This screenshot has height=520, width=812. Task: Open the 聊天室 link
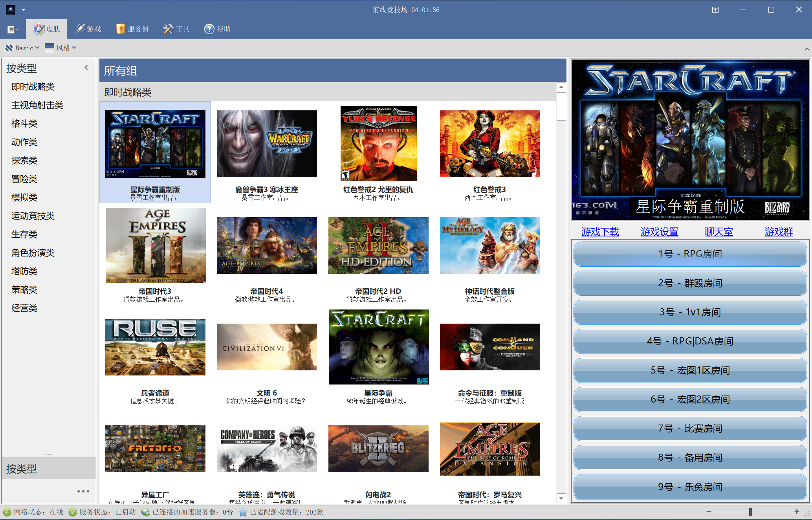pos(719,232)
